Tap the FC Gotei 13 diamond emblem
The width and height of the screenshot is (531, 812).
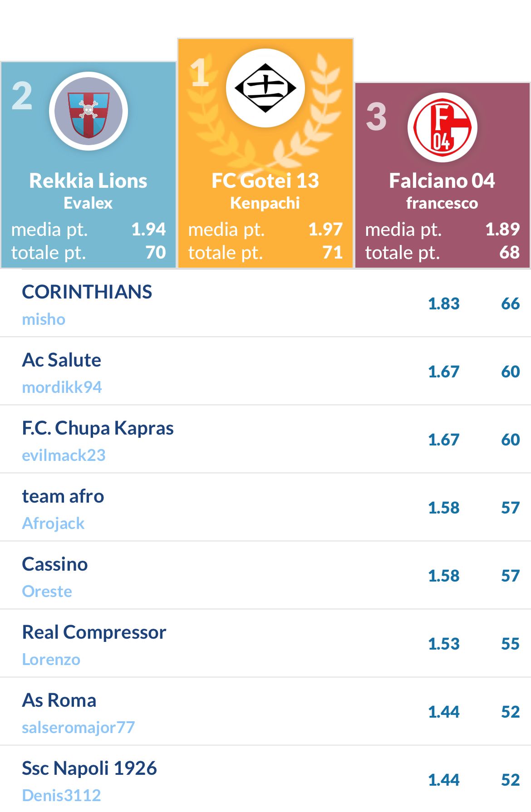tap(265, 88)
